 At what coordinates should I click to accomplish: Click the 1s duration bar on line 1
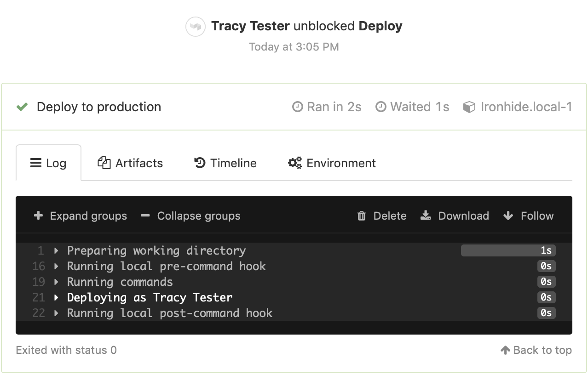tap(508, 250)
